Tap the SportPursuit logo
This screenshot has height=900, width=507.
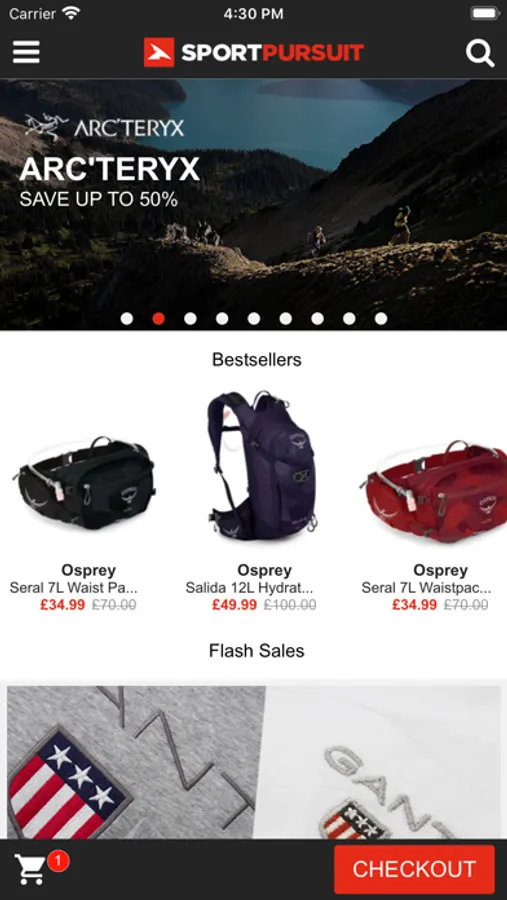[x=253, y=52]
